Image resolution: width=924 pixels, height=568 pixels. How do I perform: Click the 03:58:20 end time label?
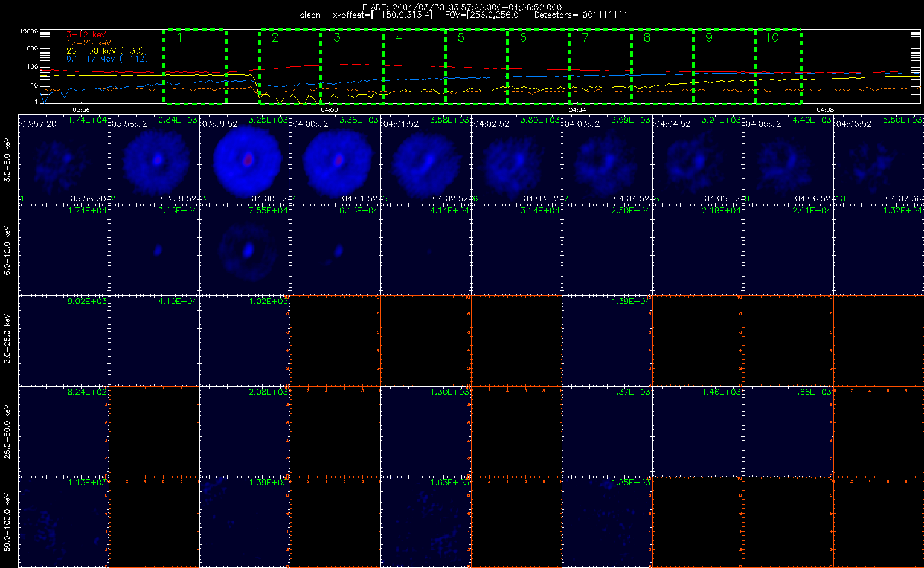click(x=88, y=198)
